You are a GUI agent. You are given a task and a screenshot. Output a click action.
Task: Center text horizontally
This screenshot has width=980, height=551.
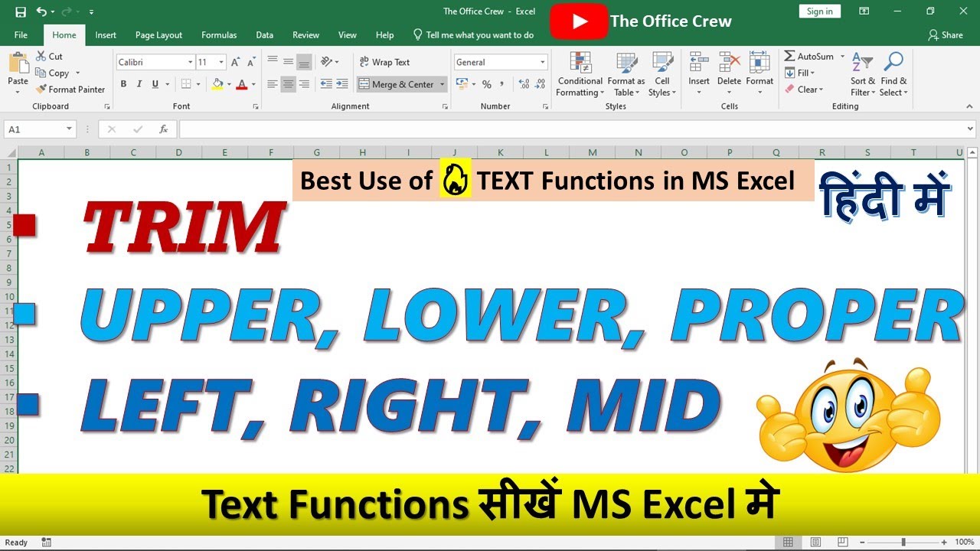tap(289, 84)
